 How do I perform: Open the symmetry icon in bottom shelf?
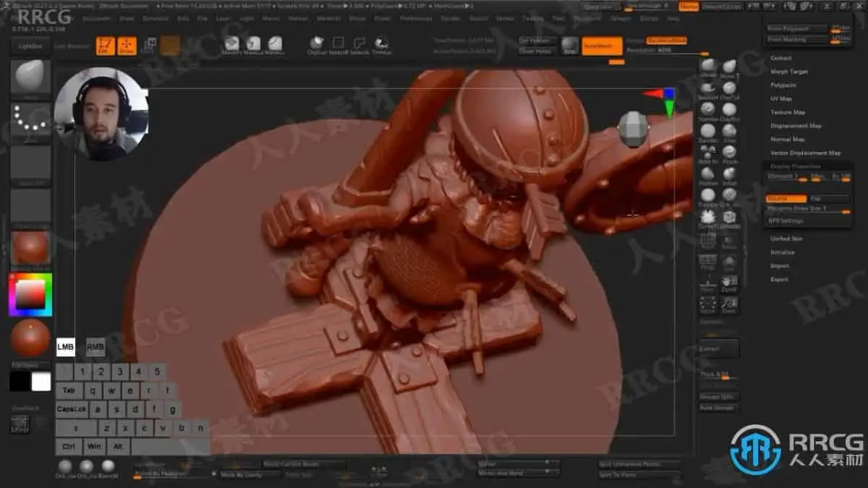point(378,473)
